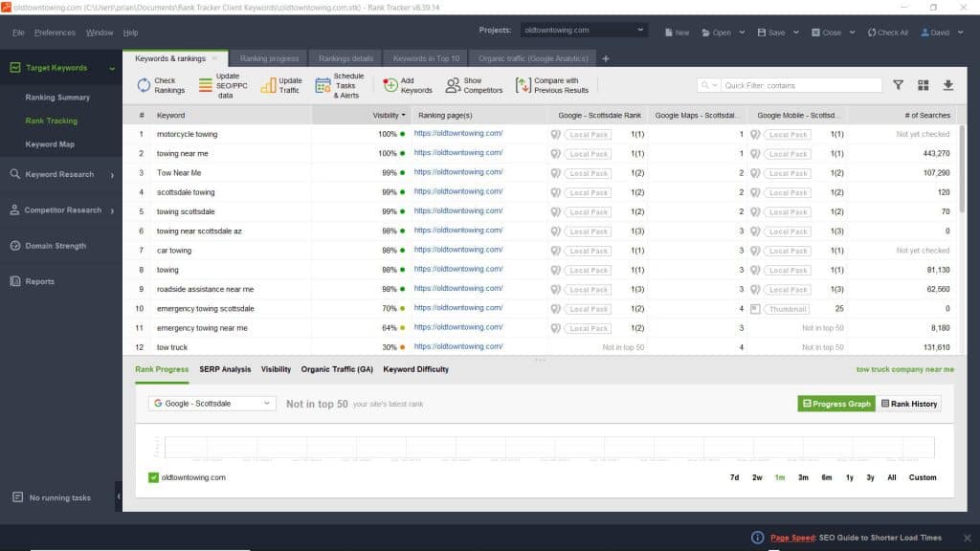
Task: Collapse the Target Keywords section
Action: [112, 68]
